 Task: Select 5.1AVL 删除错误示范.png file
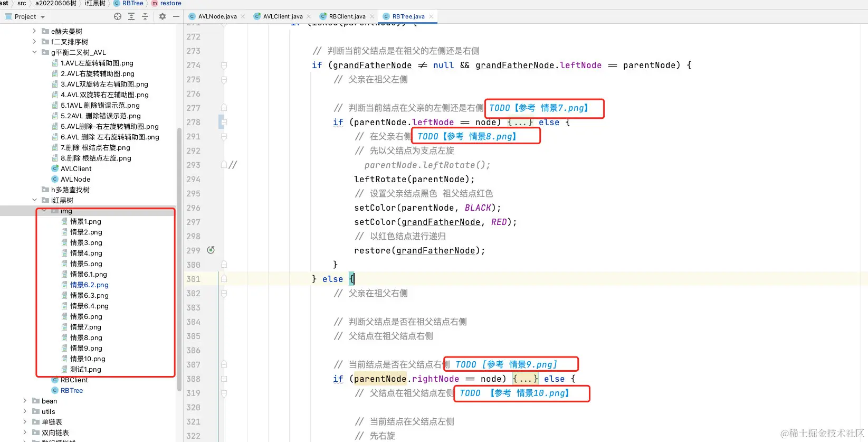tap(100, 105)
